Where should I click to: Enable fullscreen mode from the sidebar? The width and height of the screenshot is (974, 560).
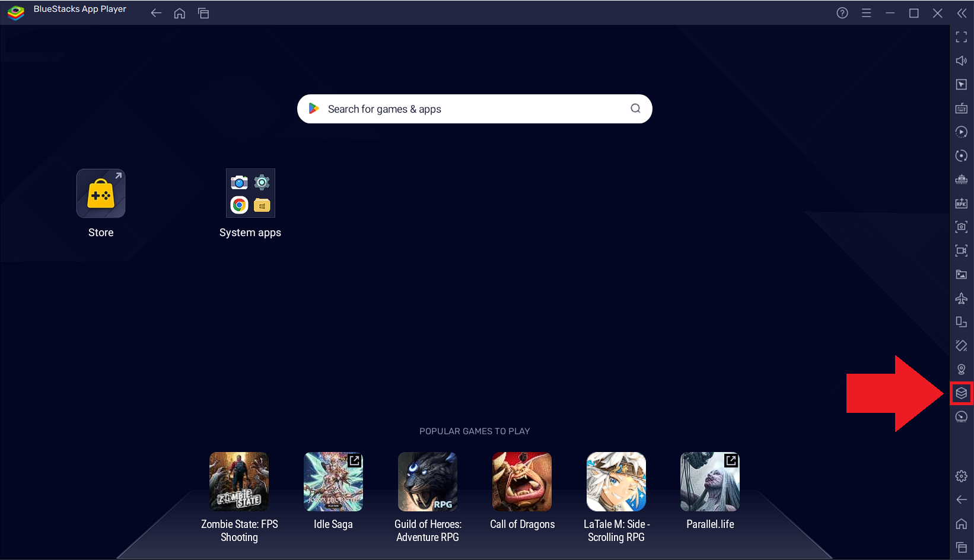[962, 37]
